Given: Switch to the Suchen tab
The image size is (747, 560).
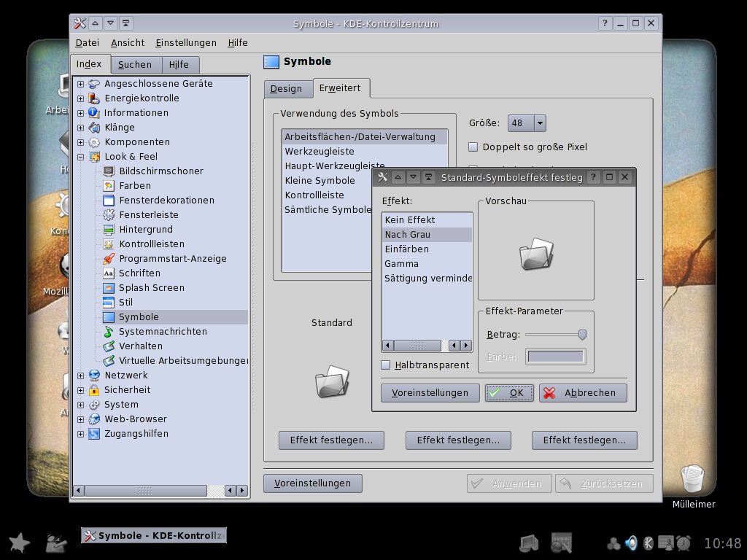Looking at the screenshot, I should click(136, 65).
